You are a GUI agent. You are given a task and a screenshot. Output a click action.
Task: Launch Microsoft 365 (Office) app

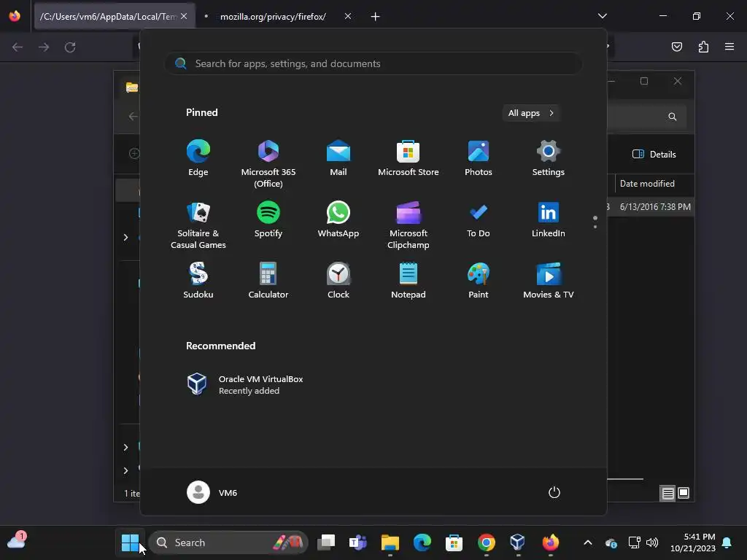pos(268,163)
